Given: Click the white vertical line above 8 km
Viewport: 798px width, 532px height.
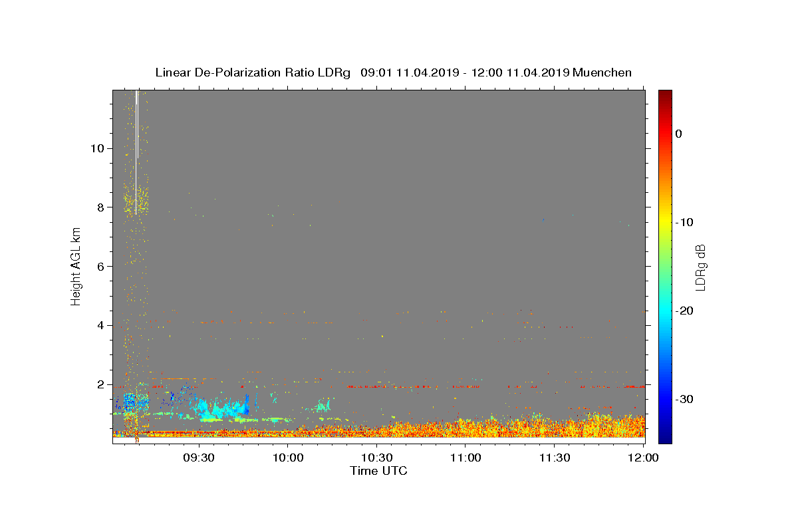Looking at the screenshot, I should click(x=136, y=152).
